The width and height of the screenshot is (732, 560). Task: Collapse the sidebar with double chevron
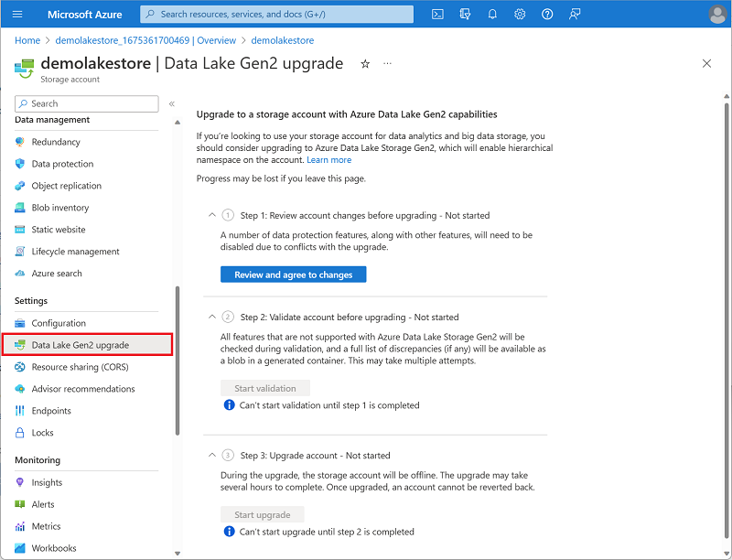pyautogui.click(x=172, y=103)
